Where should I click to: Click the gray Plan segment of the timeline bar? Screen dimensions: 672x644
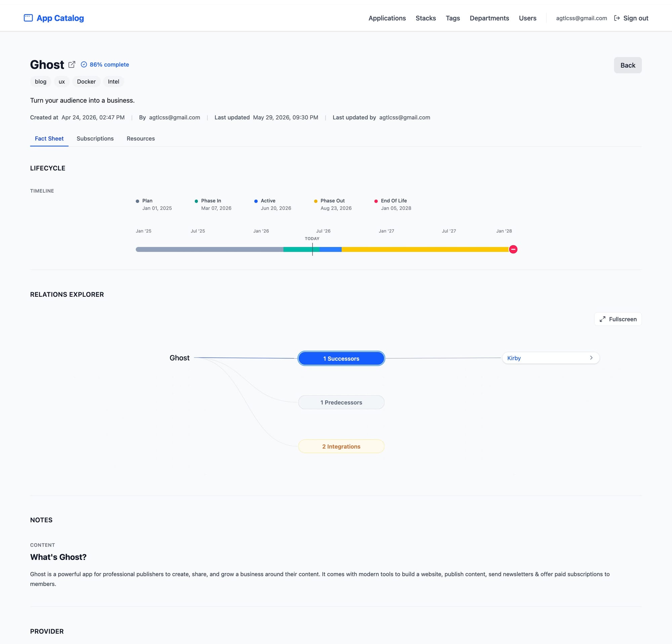(x=209, y=249)
